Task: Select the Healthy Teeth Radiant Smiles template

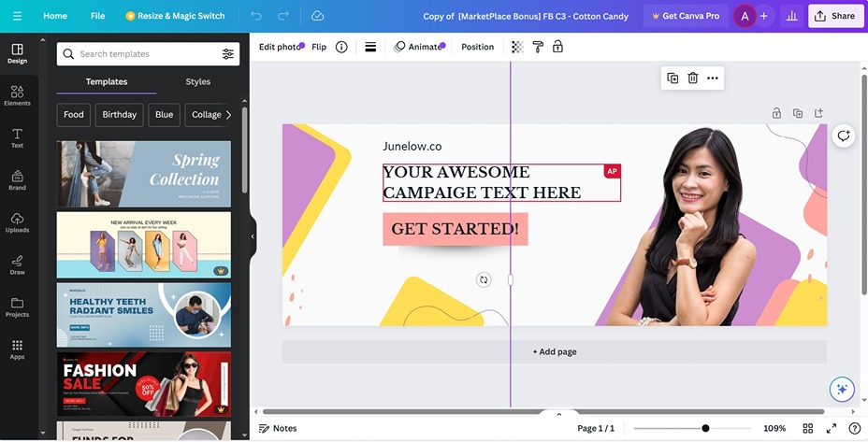Action: pos(144,315)
